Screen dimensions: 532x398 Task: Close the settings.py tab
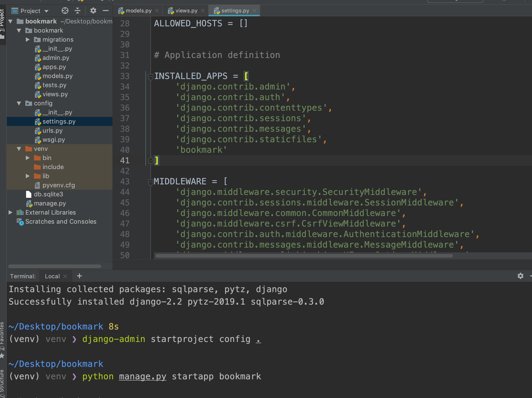click(255, 11)
